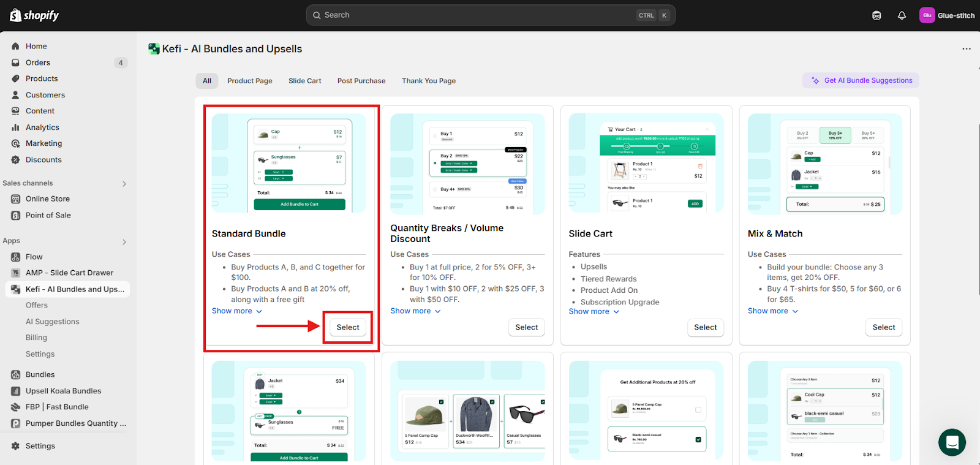Click Get AI Bundle Suggestions
This screenshot has width=980, height=465.
pos(861,80)
